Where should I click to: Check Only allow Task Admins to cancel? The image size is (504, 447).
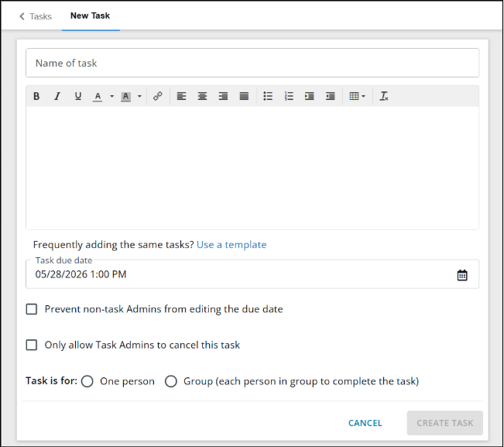click(x=32, y=345)
